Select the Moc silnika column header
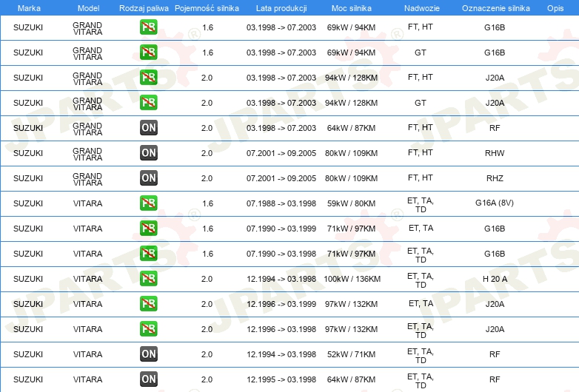This screenshot has width=579, height=392. (352, 7)
